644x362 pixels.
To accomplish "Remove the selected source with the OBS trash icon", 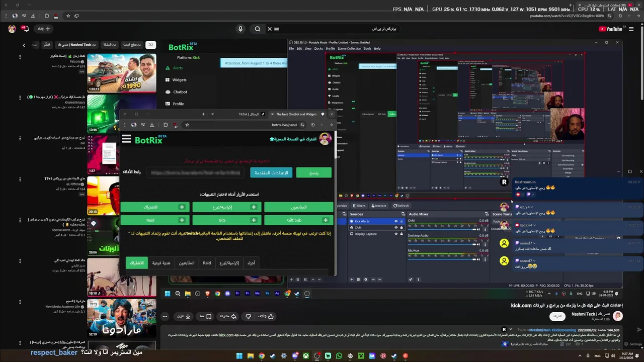I will [x=358, y=280].
